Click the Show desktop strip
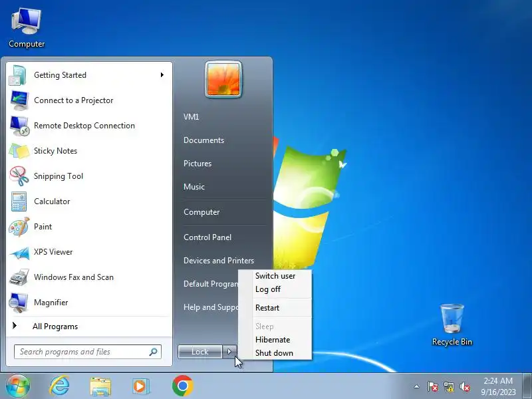The image size is (532, 399). 527,386
